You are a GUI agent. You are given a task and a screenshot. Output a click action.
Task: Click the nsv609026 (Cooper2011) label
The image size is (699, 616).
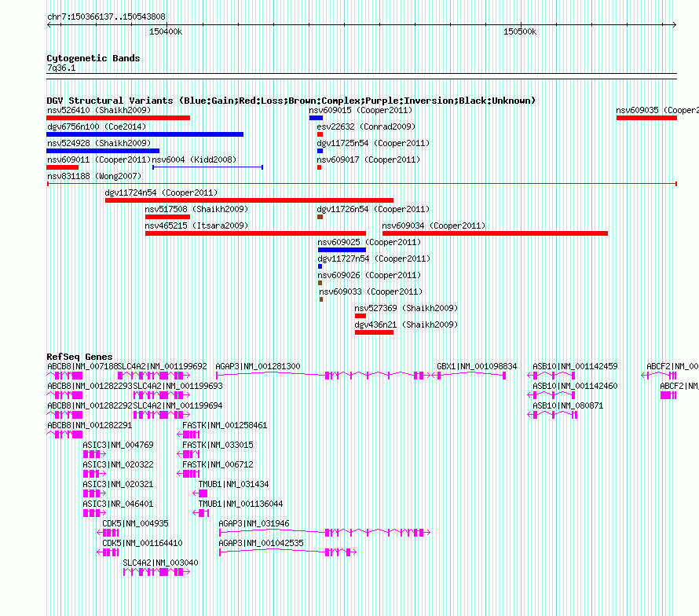tap(369, 275)
